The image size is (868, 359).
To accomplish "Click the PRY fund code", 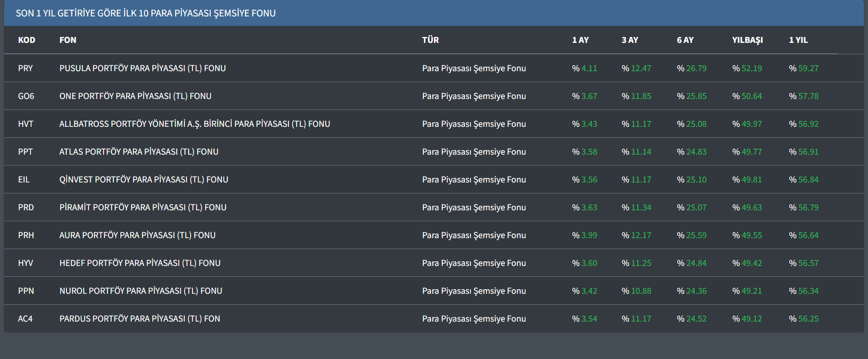I will click(26, 68).
